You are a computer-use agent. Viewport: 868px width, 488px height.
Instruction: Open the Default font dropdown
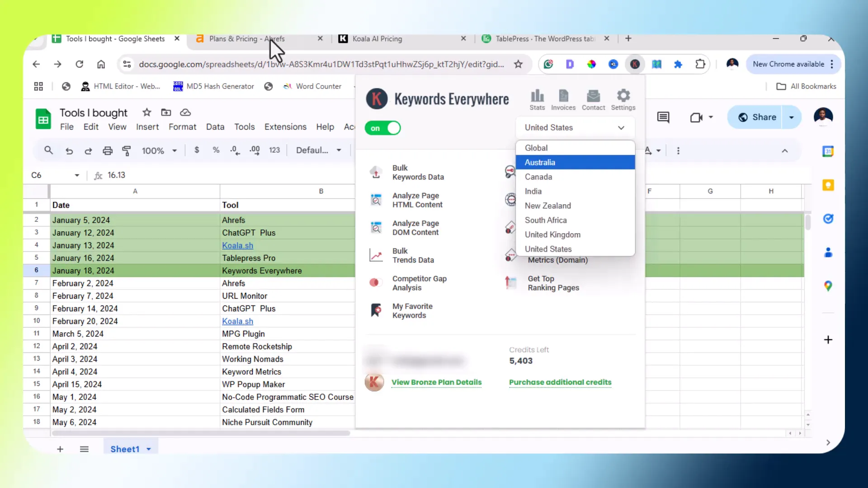(x=319, y=150)
